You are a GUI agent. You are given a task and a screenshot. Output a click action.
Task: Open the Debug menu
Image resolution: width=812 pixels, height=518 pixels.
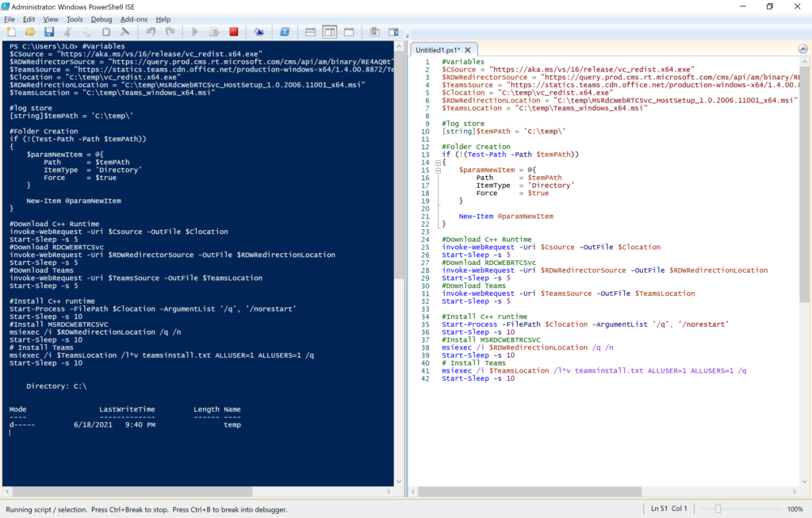101,19
